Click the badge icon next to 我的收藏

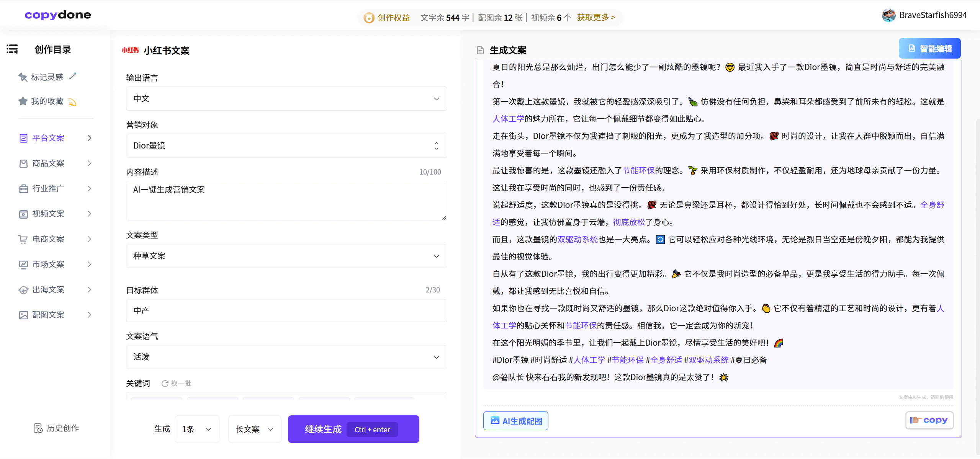coord(72,101)
